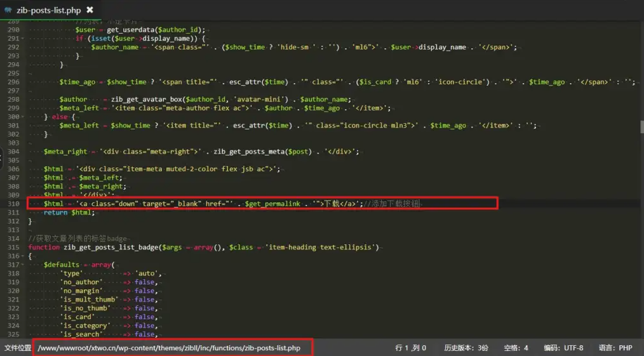Click the 'is_card' array key
The width and height of the screenshot is (644, 356).
(77, 317)
